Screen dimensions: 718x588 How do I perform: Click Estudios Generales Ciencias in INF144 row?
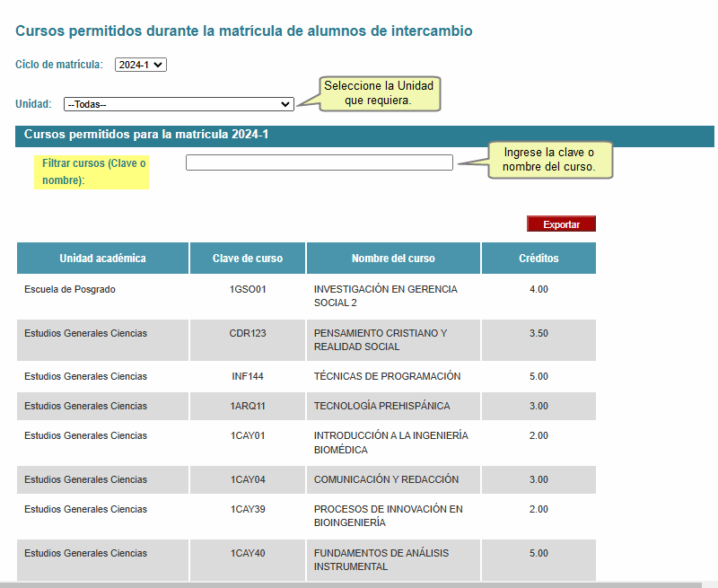85,376
